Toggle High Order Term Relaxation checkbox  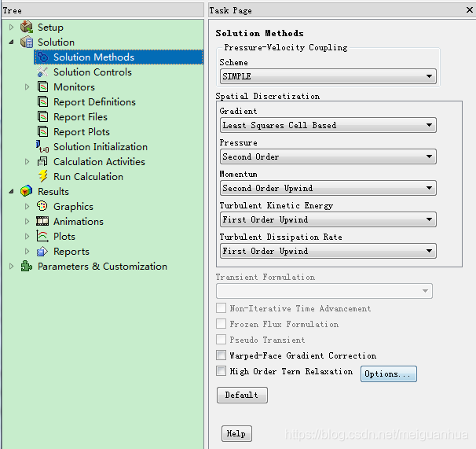(x=222, y=371)
